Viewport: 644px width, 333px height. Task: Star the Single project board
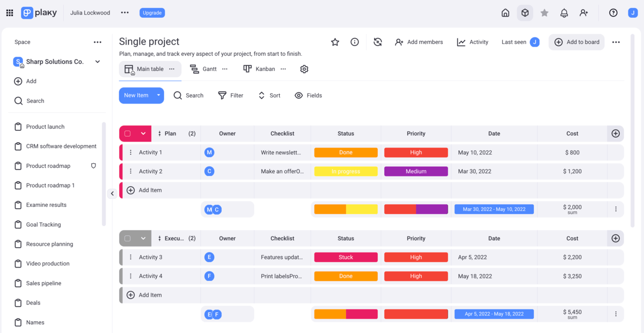pyautogui.click(x=335, y=42)
